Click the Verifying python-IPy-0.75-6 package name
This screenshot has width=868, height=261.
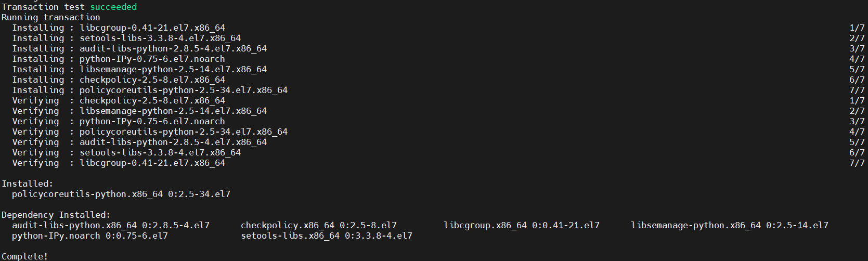tap(152, 121)
